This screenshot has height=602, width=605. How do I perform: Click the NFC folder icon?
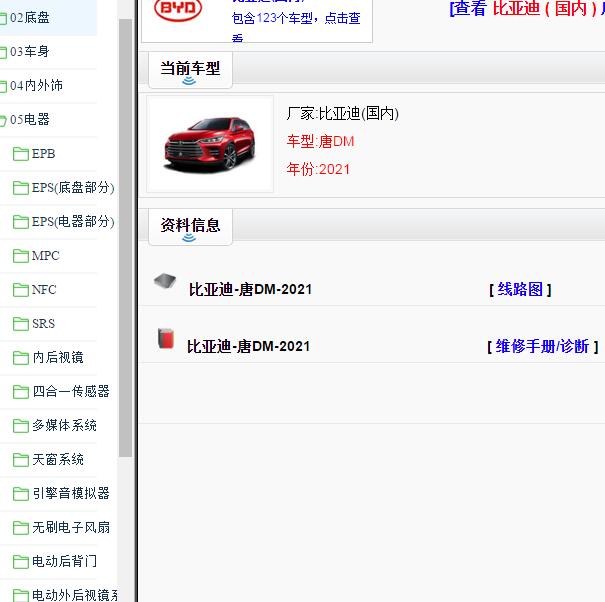(x=20, y=289)
